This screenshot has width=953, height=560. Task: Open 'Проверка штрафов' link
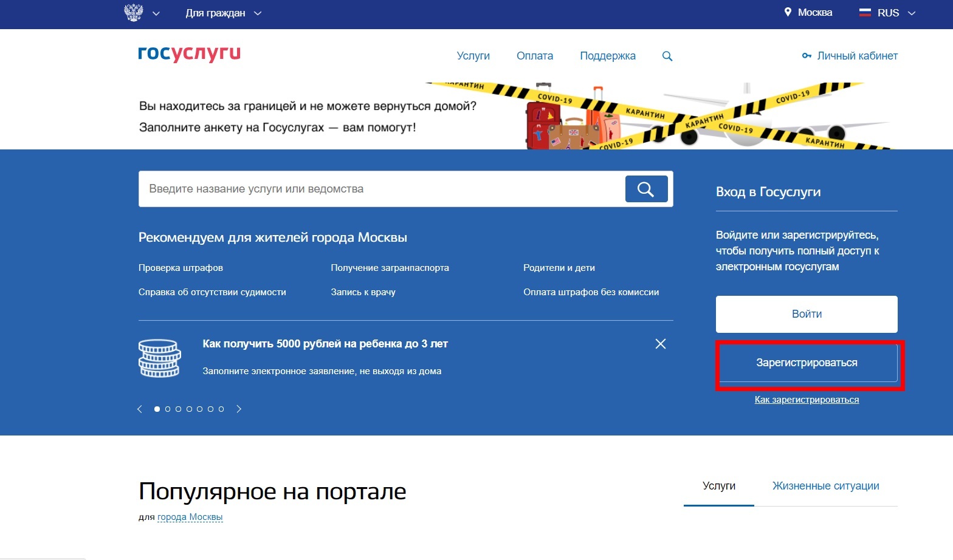181,268
